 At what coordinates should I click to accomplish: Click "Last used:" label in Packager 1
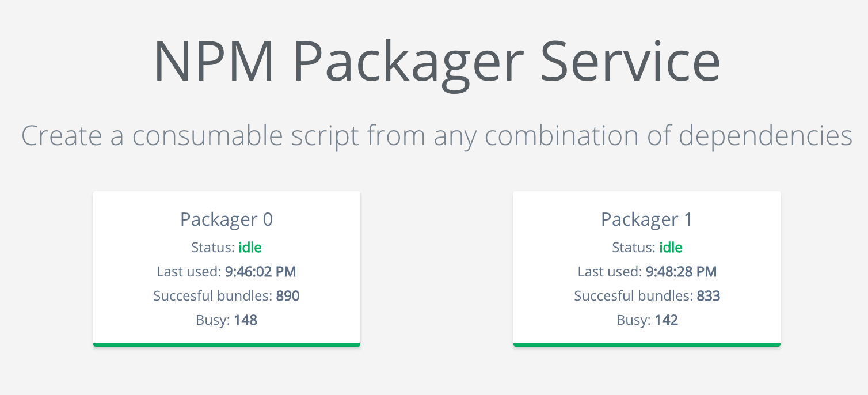pos(610,272)
